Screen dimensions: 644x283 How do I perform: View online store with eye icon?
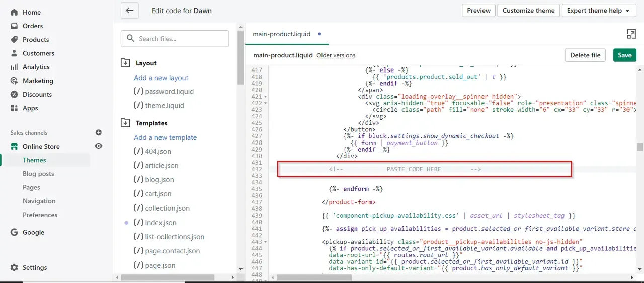pyautogui.click(x=99, y=146)
